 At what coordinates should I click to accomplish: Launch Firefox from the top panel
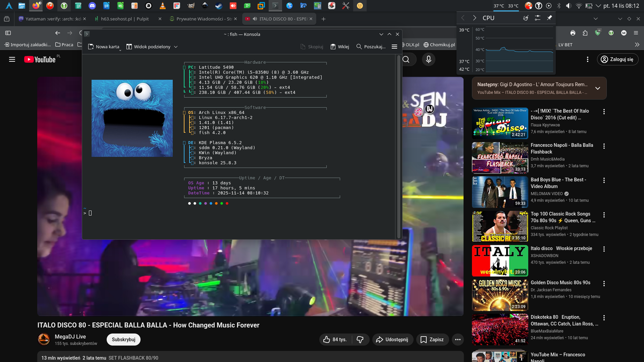pos(36,6)
